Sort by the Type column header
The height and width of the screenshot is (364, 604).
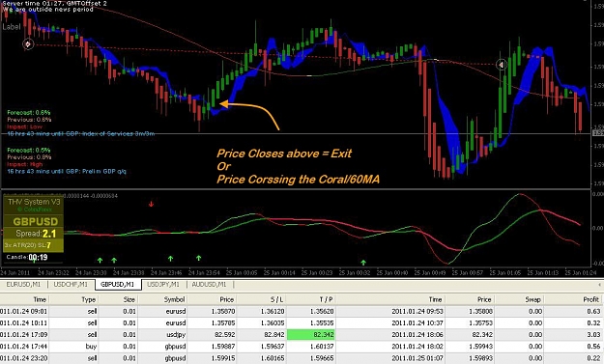point(88,299)
